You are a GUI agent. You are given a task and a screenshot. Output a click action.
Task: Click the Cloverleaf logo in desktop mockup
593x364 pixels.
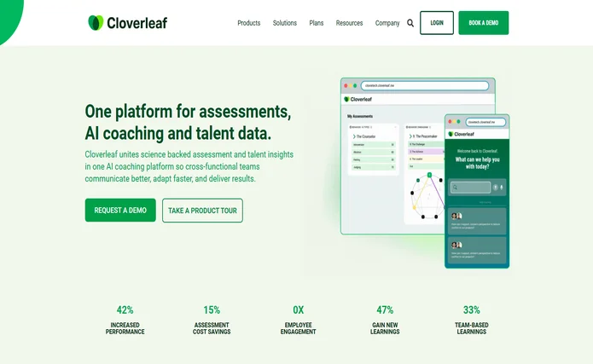click(358, 100)
